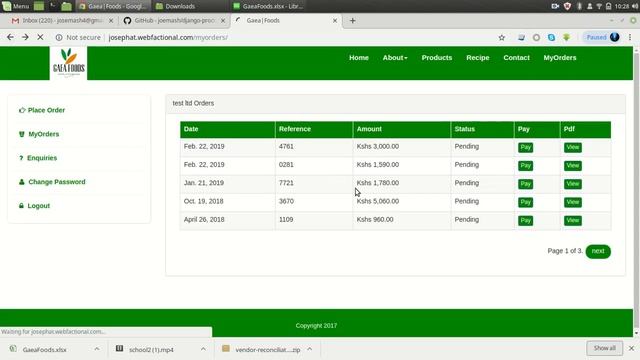
Task: Open downloaded file GaeaFoods.xlsx
Action: point(44,350)
